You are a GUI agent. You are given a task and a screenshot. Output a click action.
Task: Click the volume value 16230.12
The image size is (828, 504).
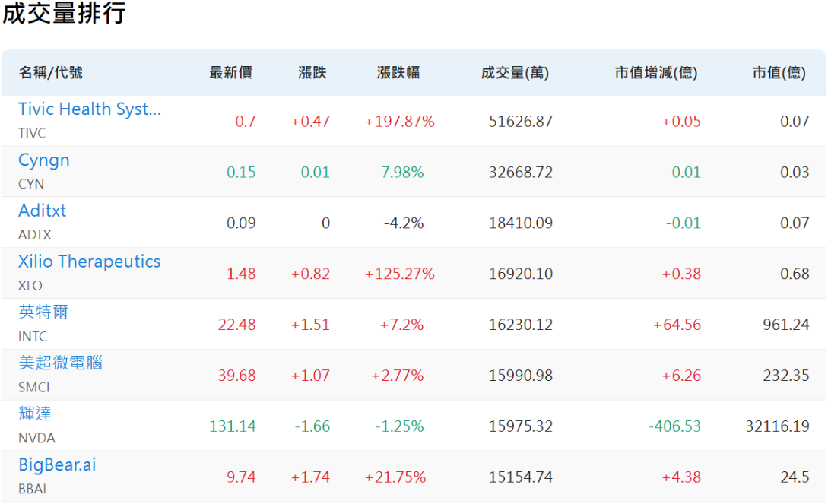point(521,325)
